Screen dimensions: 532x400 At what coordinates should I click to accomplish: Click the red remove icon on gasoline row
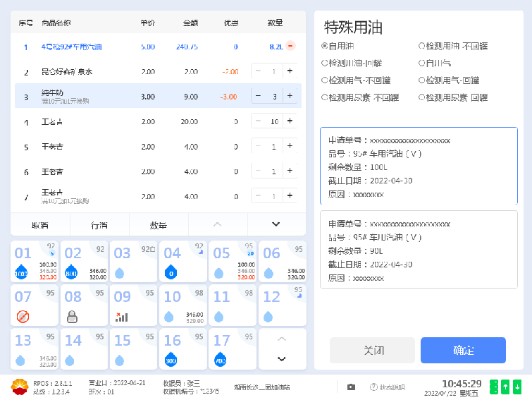point(290,47)
